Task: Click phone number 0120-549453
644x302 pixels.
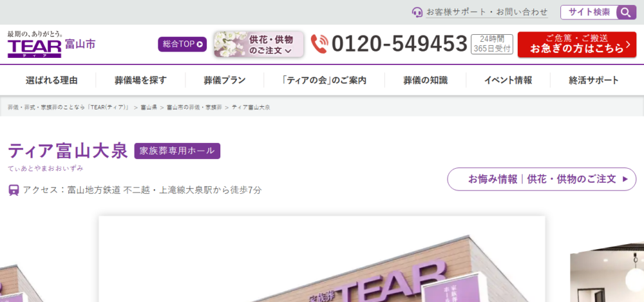Action: coord(400,44)
